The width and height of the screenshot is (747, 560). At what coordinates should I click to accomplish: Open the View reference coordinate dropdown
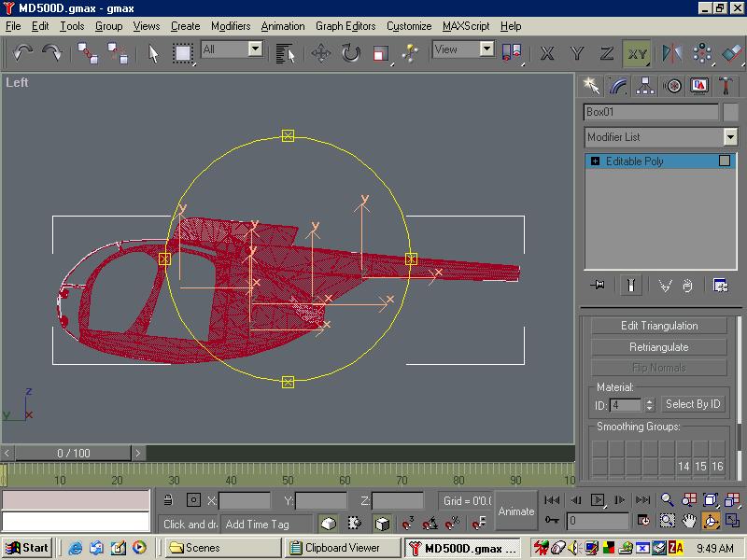(x=486, y=49)
